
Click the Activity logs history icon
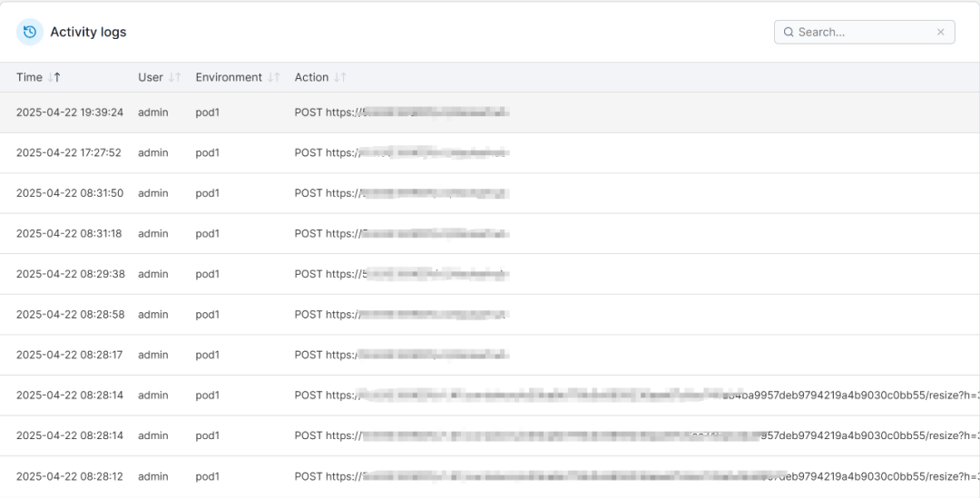pos(30,33)
